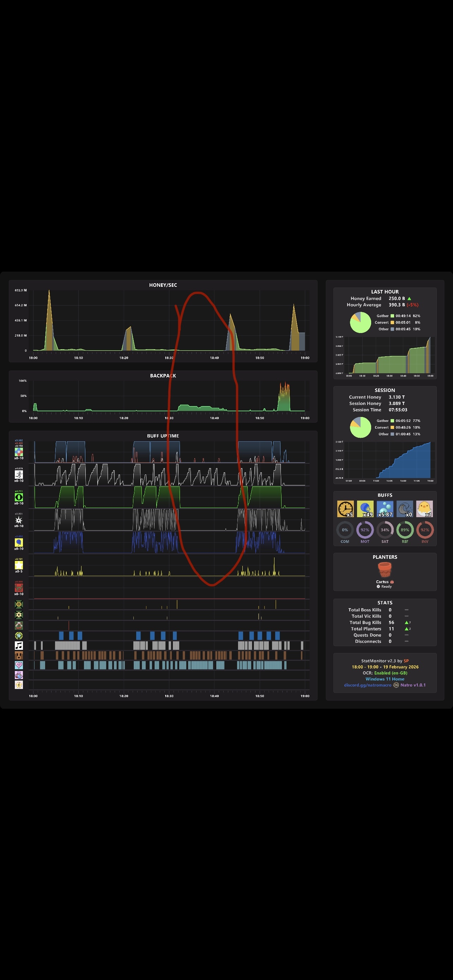Select the Honey Earned value 250.0 B
The height and width of the screenshot is (980, 453).
pos(397,299)
